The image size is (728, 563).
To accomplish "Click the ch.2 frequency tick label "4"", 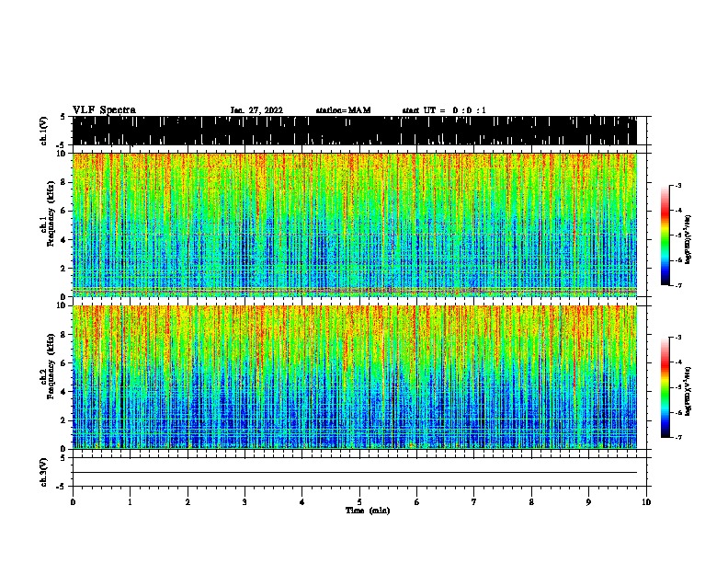I will pos(63,392).
